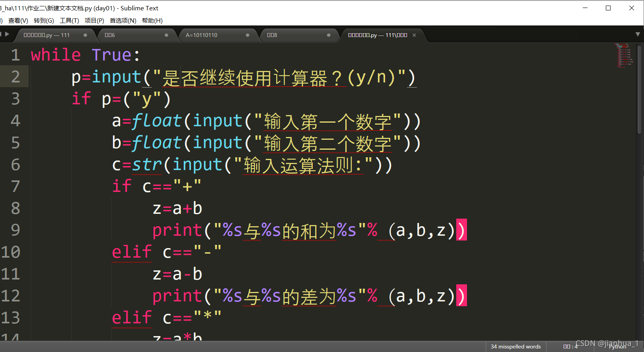Screen dimensions: 644x352
Task: Click unsaved dot on the tab ending in 6
Action: tap(166, 35)
